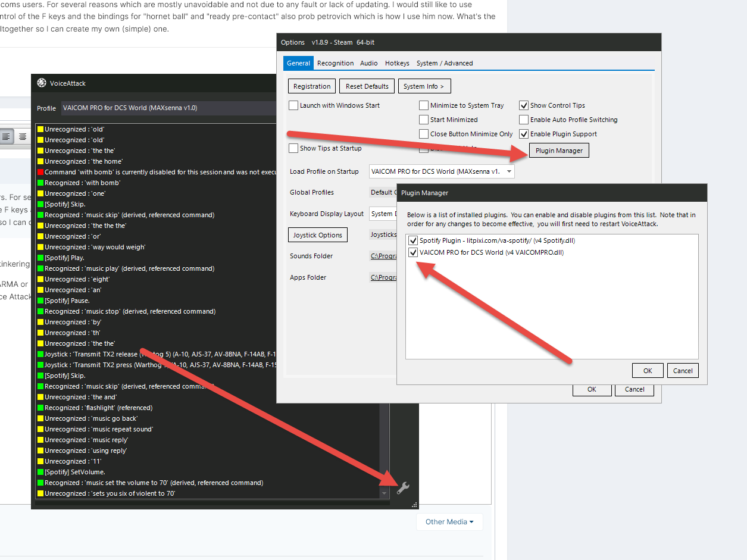The image size is (747, 560).
Task: Uncheck Show Control Tips
Action: pos(524,105)
